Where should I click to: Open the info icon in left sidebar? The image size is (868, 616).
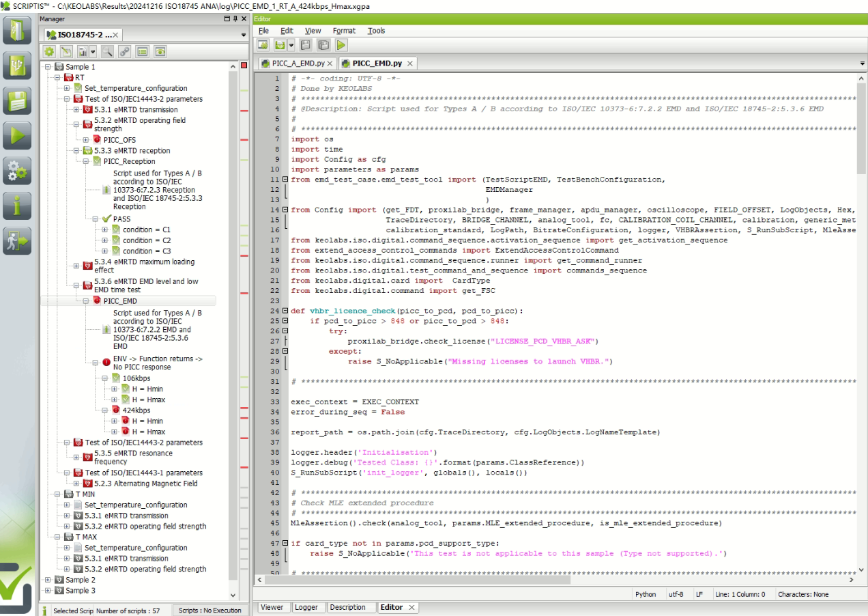click(17, 206)
